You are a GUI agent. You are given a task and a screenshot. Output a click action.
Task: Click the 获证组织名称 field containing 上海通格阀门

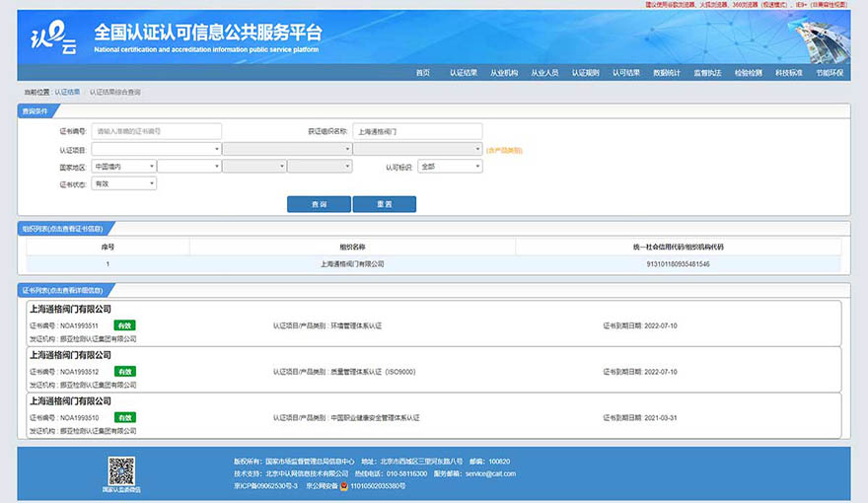click(x=417, y=131)
